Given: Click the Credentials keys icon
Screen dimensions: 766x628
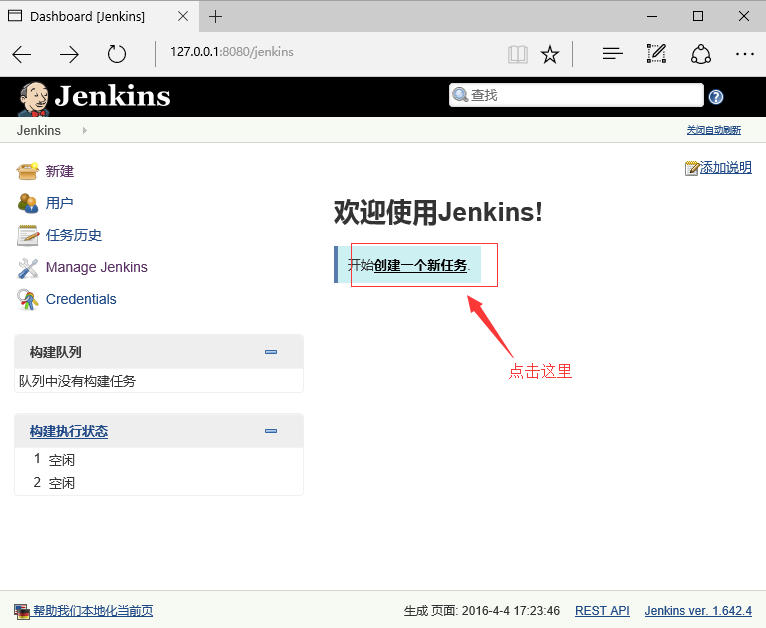Looking at the screenshot, I should (x=27, y=299).
